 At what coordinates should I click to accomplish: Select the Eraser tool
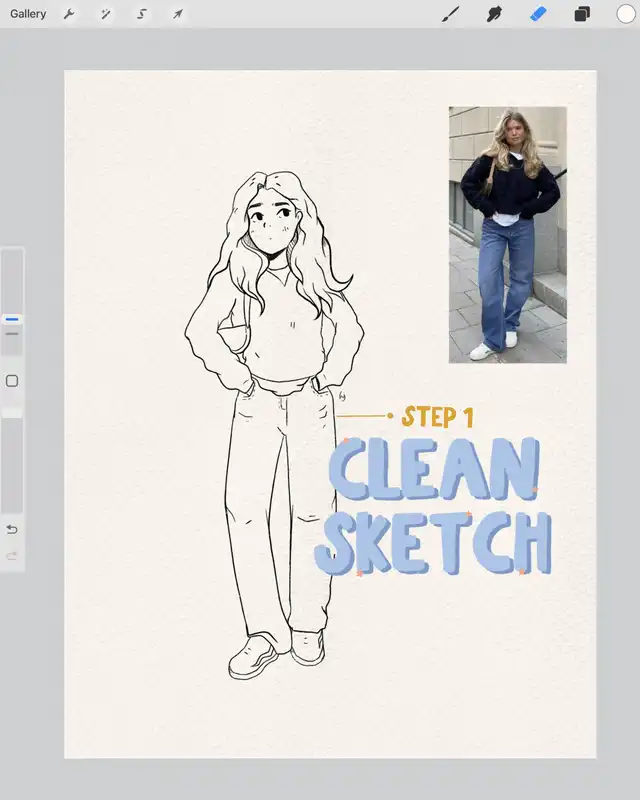point(538,14)
